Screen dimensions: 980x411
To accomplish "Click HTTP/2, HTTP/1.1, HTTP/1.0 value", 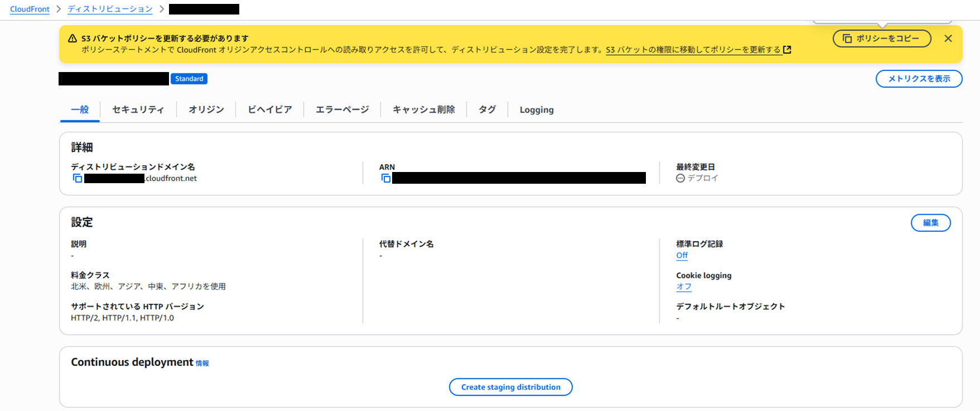I will [x=122, y=318].
